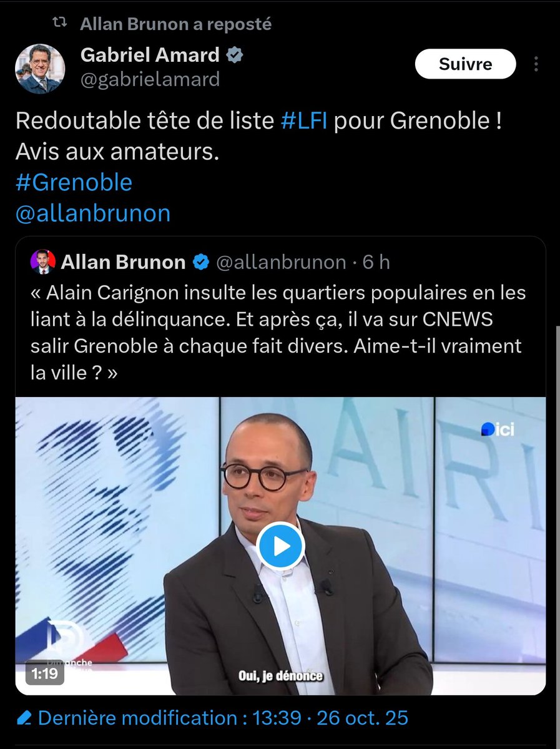Open quoted tweet text about Alain Carignon
Viewport: 560px width, 749px height.
[x=278, y=333]
